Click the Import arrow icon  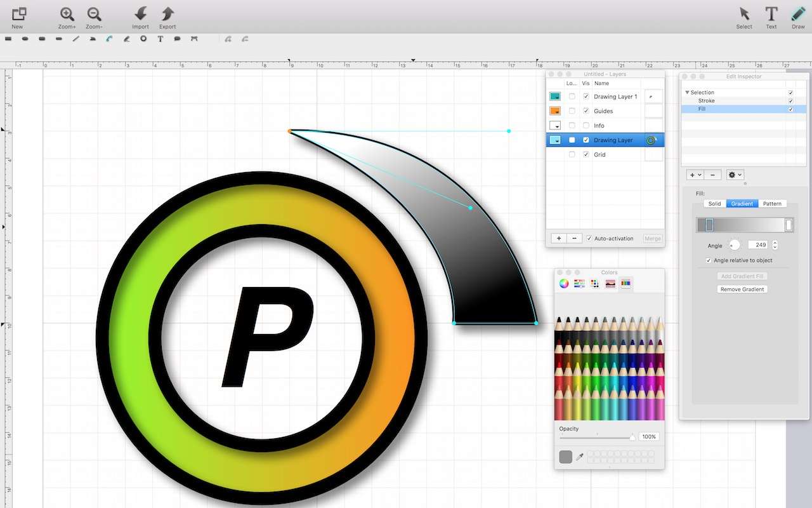pos(140,15)
